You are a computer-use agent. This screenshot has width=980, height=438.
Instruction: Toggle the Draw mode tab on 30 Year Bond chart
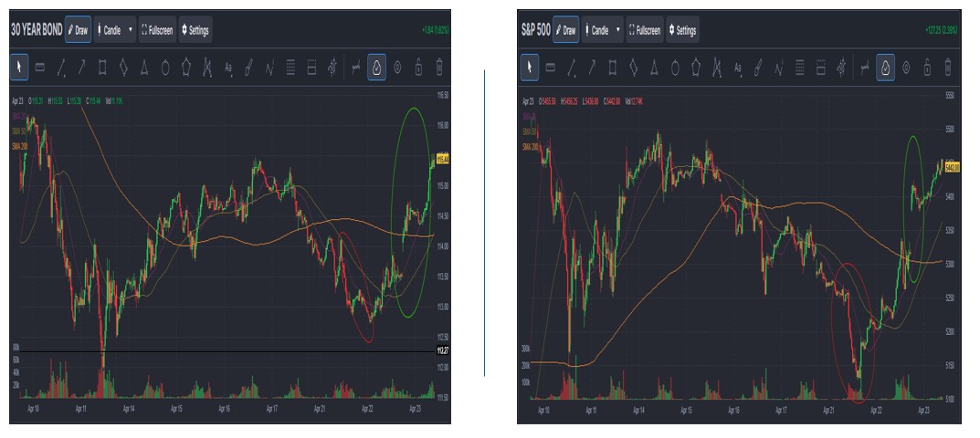point(79,30)
